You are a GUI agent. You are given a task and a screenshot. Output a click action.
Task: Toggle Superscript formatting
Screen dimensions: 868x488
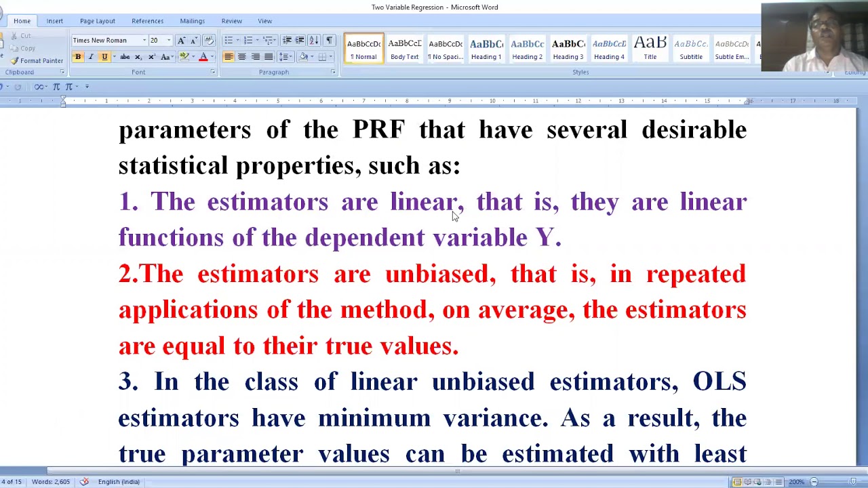151,57
